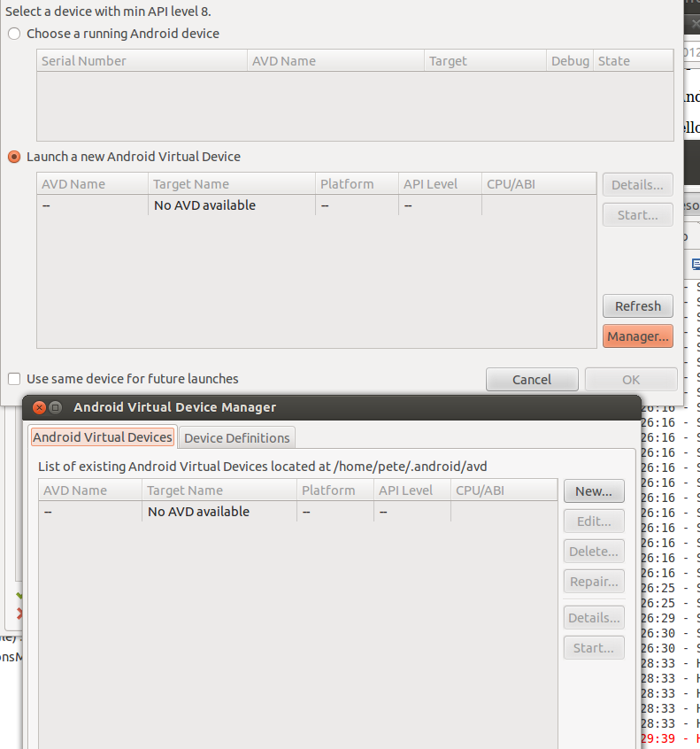Close the Android Virtual Device Manager window
This screenshot has width=700, height=749.
coord(39,407)
